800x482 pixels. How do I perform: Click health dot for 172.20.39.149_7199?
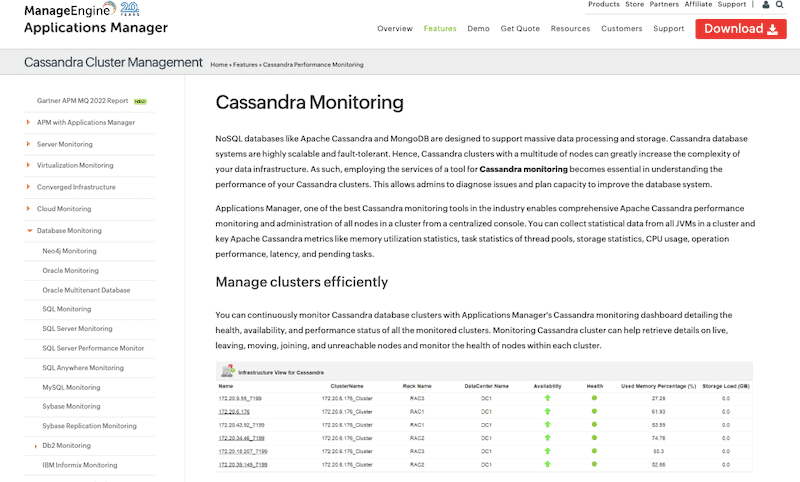(x=594, y=464)
